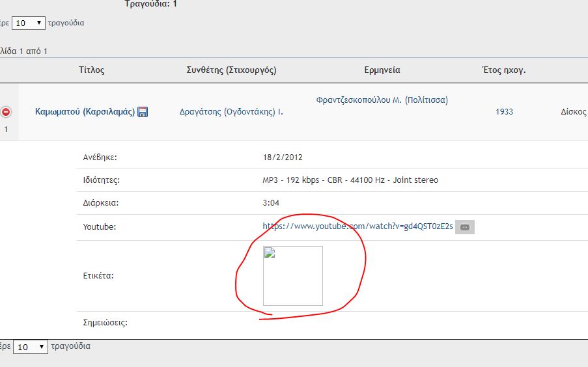Open the song Καμωματού (Καρσιλαμάς) link
This screenshot has width=588, height=367.
pos(85,112)
